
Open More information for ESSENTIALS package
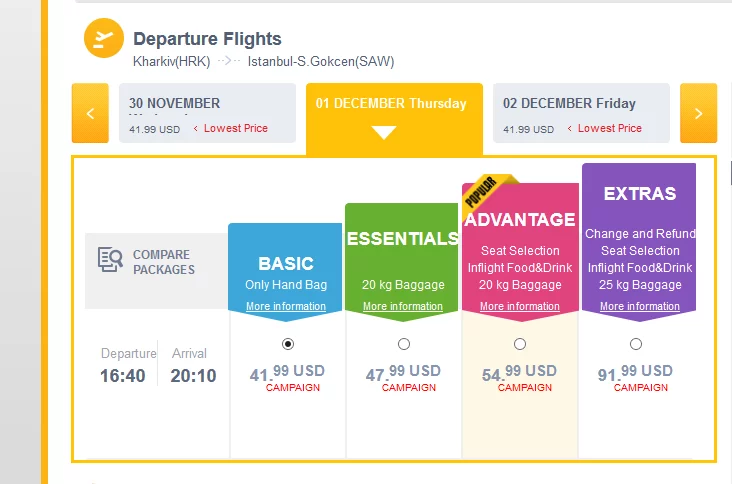coord(402,307)
